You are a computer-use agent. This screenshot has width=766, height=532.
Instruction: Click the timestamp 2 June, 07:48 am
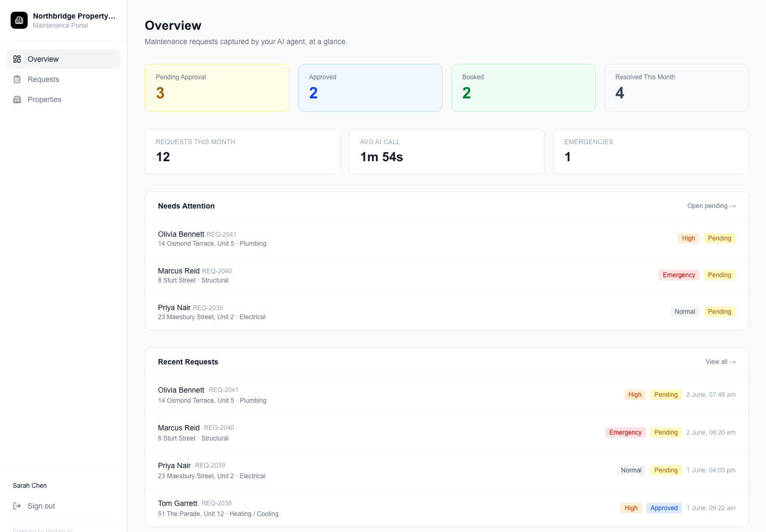711,395
